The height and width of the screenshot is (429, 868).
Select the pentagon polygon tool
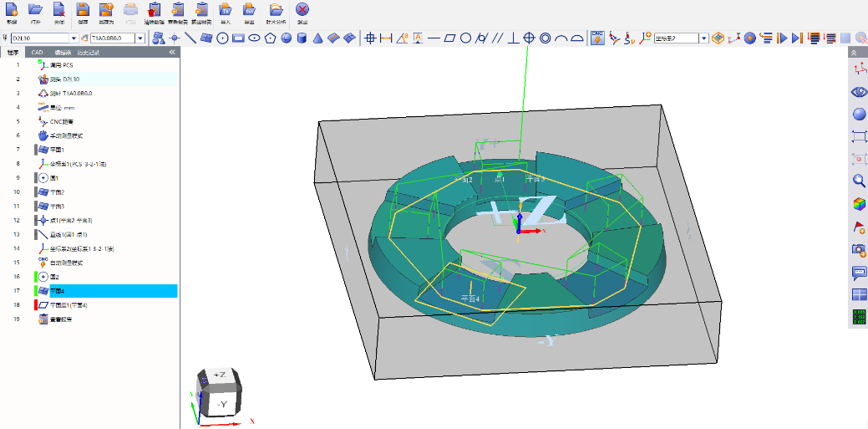tap(270, 38)
